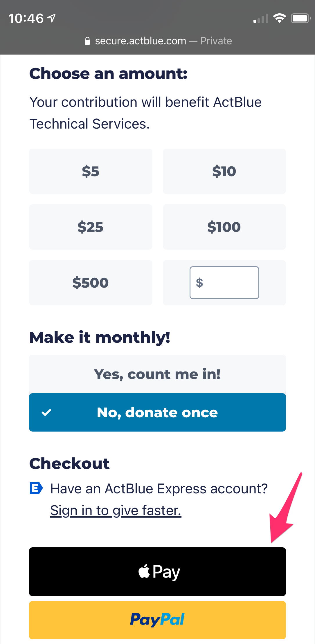The height and width of the screenshot is (644, 315).
Task: Click the battery indicator icon
Action: [301, 18]
